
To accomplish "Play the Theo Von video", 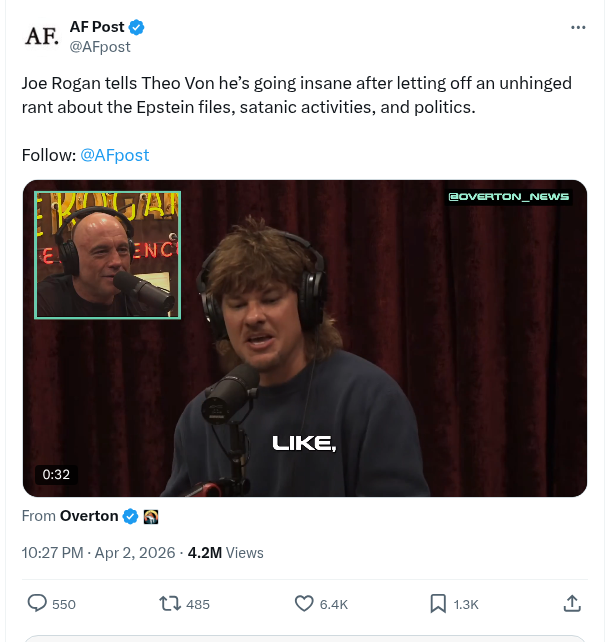I will tap(304, 338).
